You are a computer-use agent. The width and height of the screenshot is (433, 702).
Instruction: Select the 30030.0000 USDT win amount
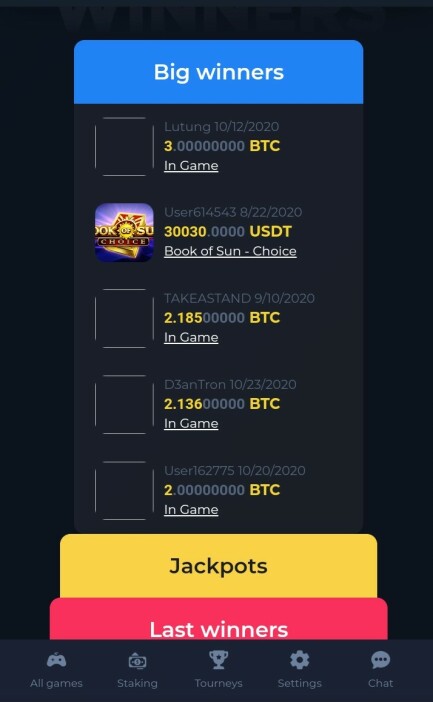coord(228,231)
